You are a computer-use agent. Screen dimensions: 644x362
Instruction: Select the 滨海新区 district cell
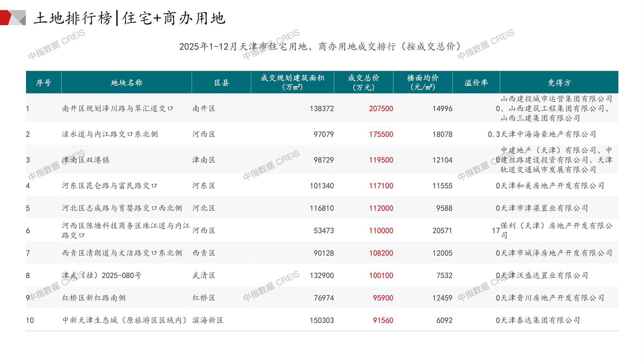[208, 320]
